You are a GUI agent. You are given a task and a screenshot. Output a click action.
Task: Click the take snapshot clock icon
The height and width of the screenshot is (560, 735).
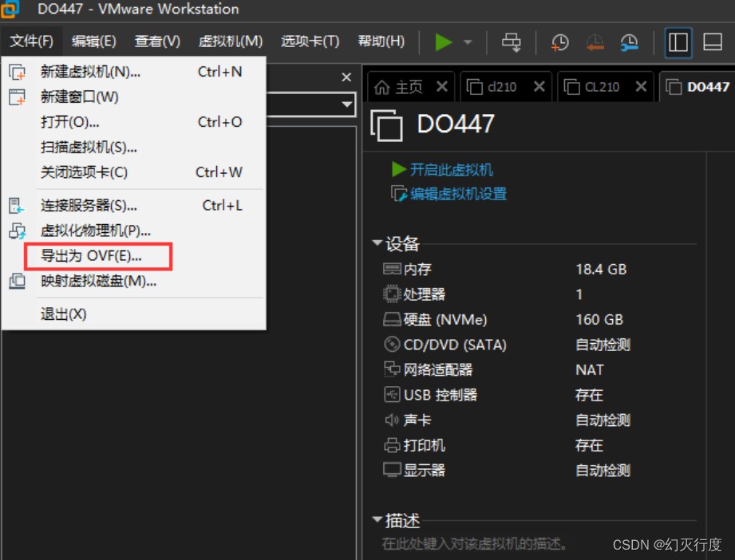559,42
